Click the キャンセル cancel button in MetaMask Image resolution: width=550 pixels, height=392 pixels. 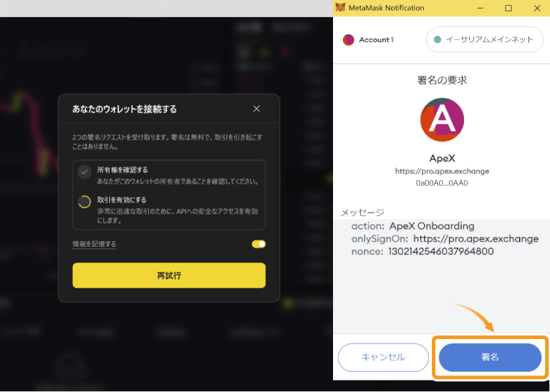383,358
